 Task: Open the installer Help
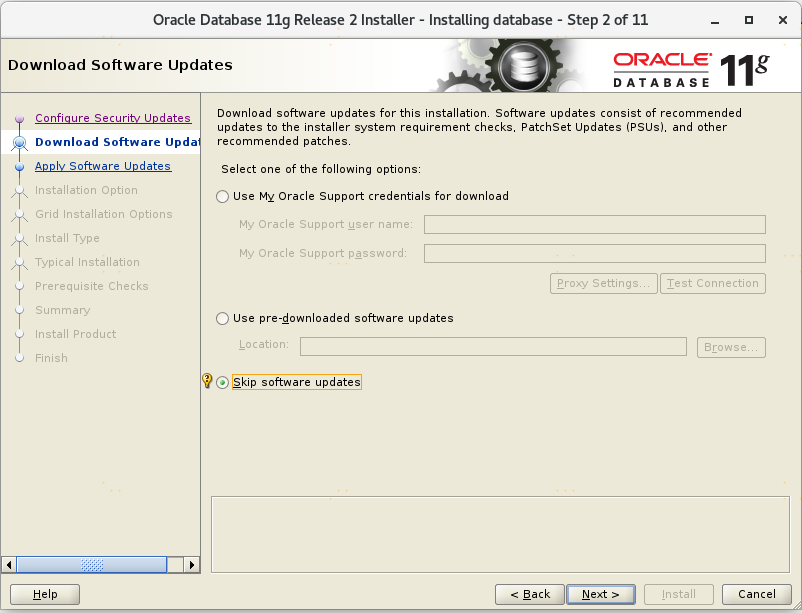(x=45, y=594)
